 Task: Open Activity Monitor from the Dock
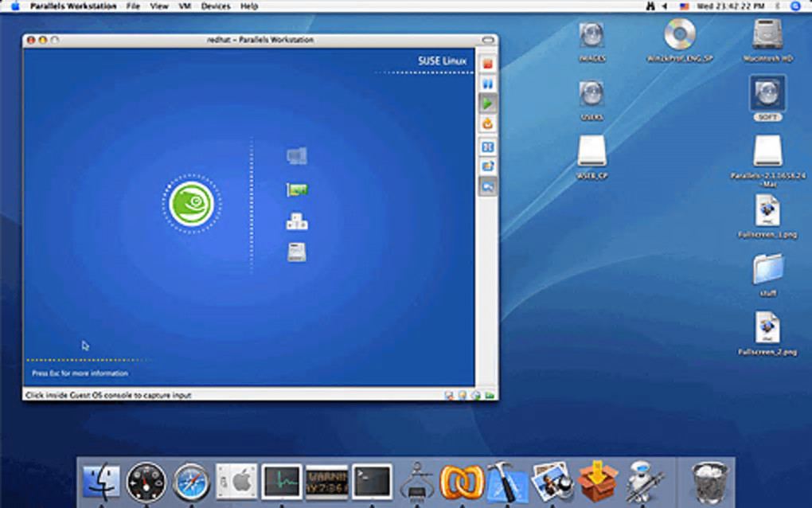pos(281,482)
